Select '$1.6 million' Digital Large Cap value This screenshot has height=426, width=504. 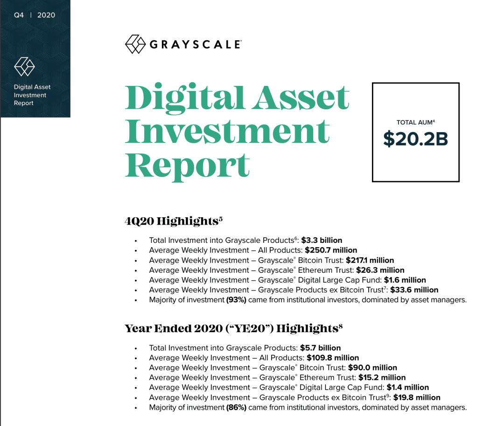405,280
